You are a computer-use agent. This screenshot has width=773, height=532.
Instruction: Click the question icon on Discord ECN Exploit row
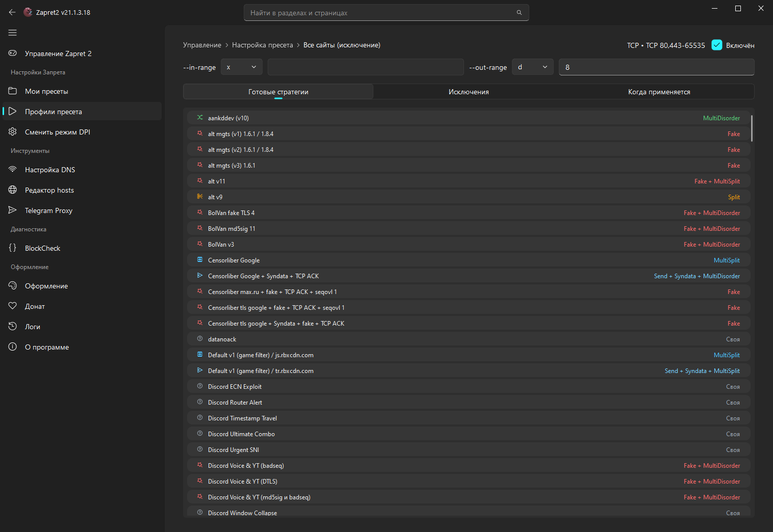click(x=200, y=386)
